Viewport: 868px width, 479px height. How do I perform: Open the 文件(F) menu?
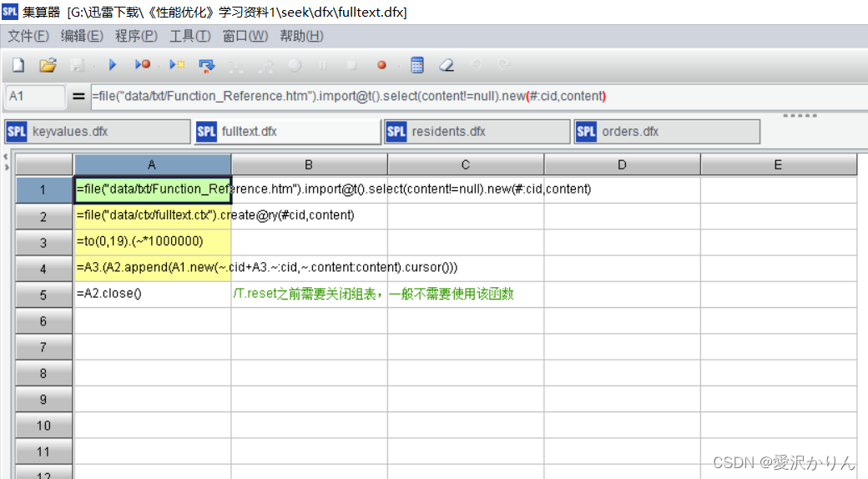(x=28, y=36)
